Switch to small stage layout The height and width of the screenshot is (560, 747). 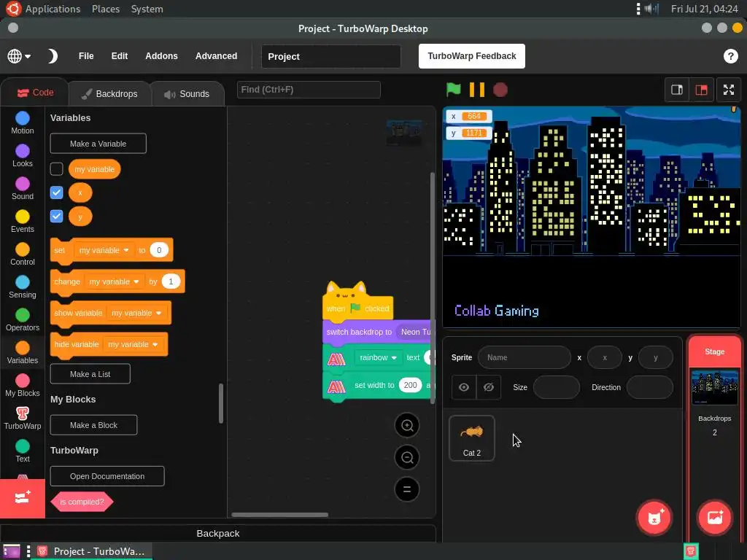(x=677, y=90)
